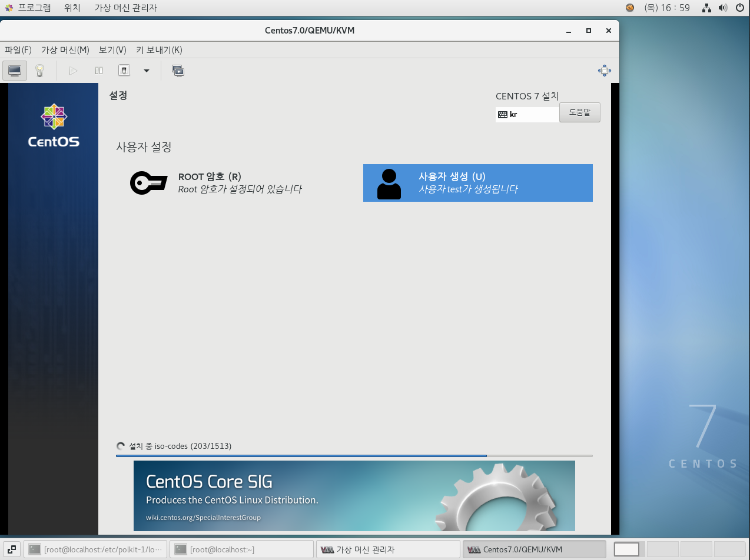
Task: Click the 사용자 설정 heading
Action: [144, 147]
